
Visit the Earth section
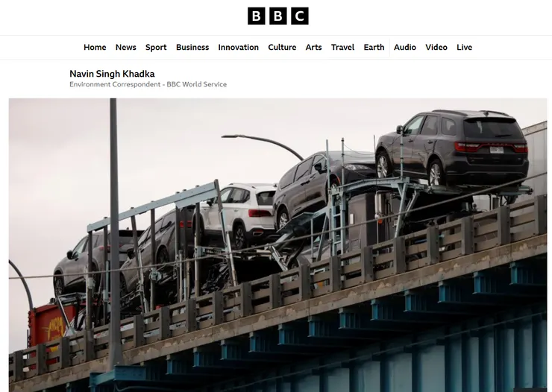(374, 47)
